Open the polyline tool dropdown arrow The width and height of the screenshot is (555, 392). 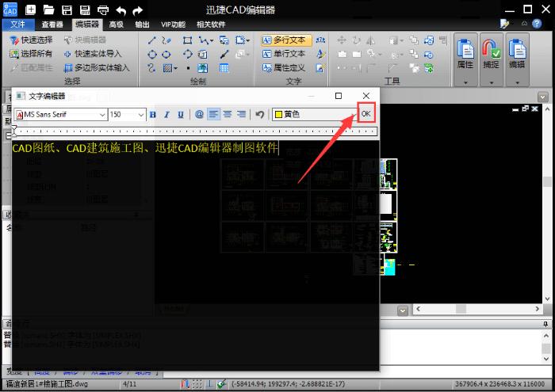pos(212,40)
